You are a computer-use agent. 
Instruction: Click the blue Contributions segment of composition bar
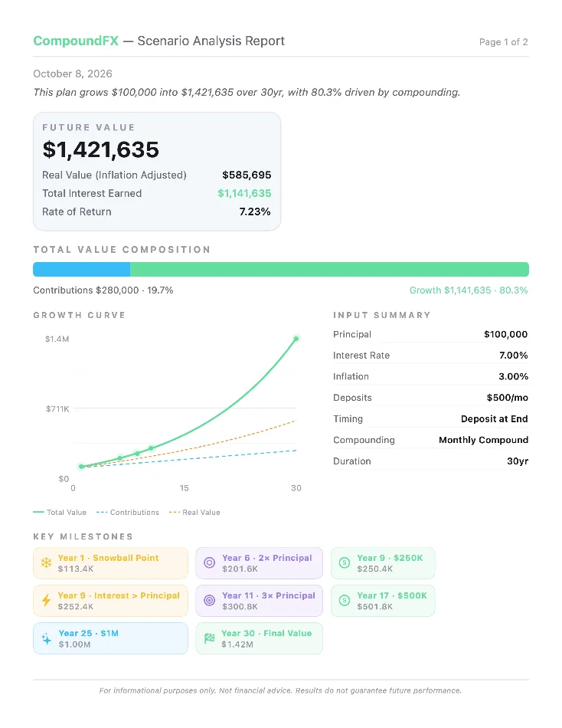(82, 269)
